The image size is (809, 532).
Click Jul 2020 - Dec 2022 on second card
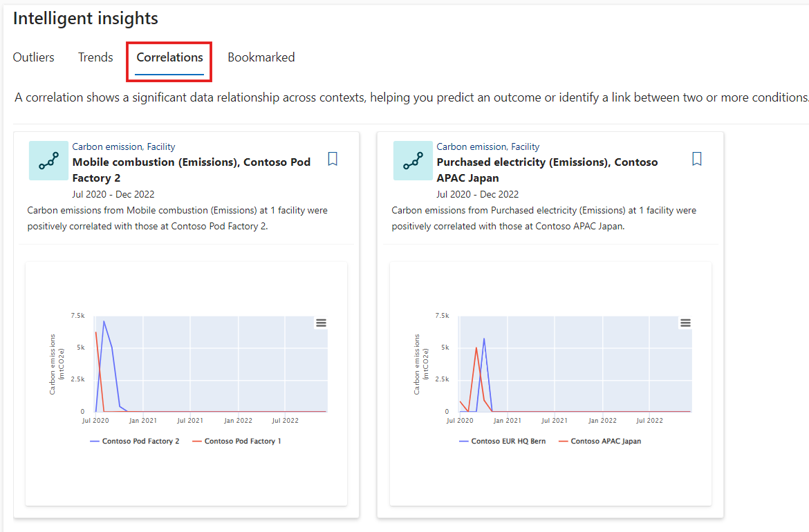[478, 194]
